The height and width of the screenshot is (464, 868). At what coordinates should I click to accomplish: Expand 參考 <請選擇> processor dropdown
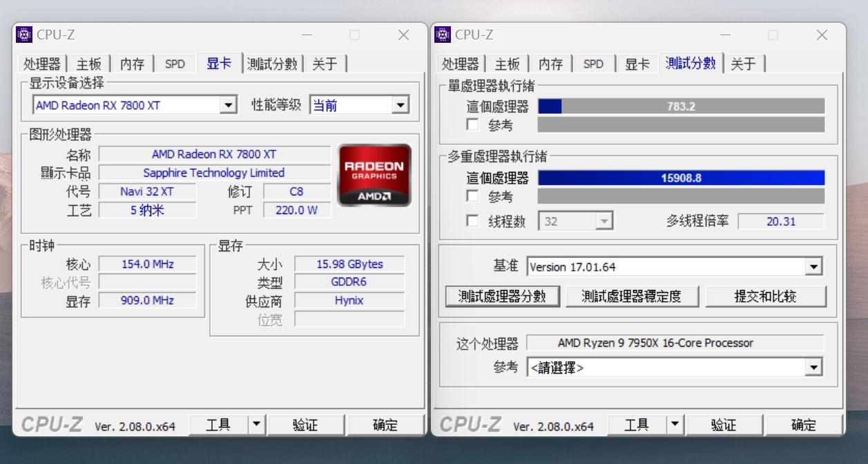click(x=814, y=368)
